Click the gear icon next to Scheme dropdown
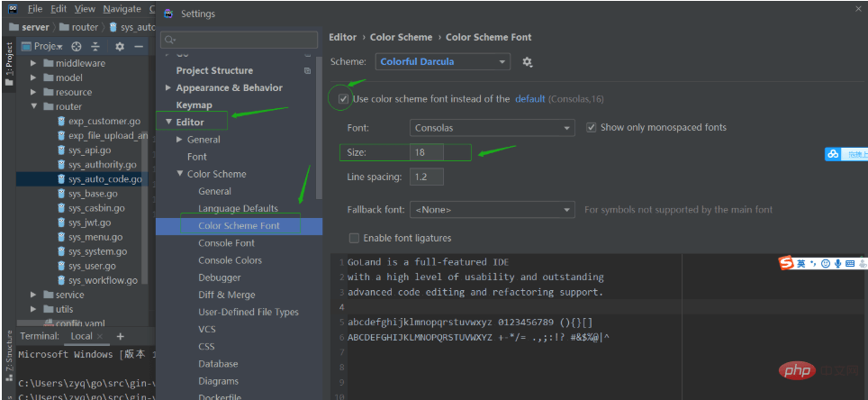Viewport: 868px width, 400px height. click(x=527, y=62)
